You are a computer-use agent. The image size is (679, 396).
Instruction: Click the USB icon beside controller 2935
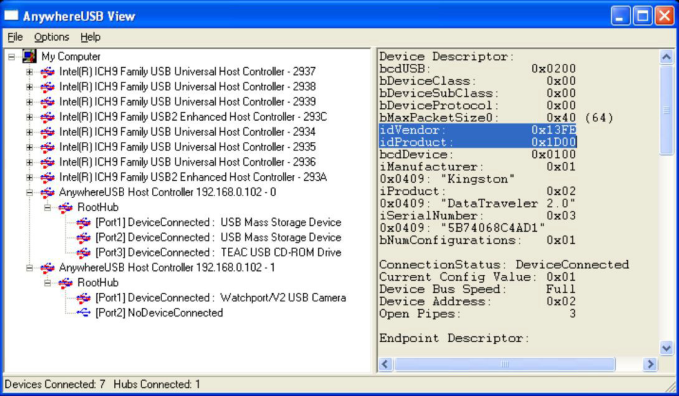coord(47,147)
